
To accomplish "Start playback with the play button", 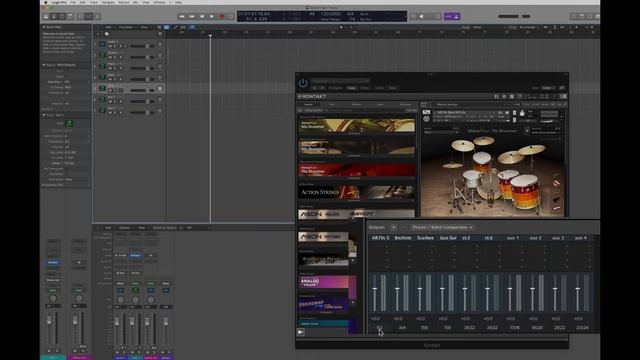I will point(211,16).
